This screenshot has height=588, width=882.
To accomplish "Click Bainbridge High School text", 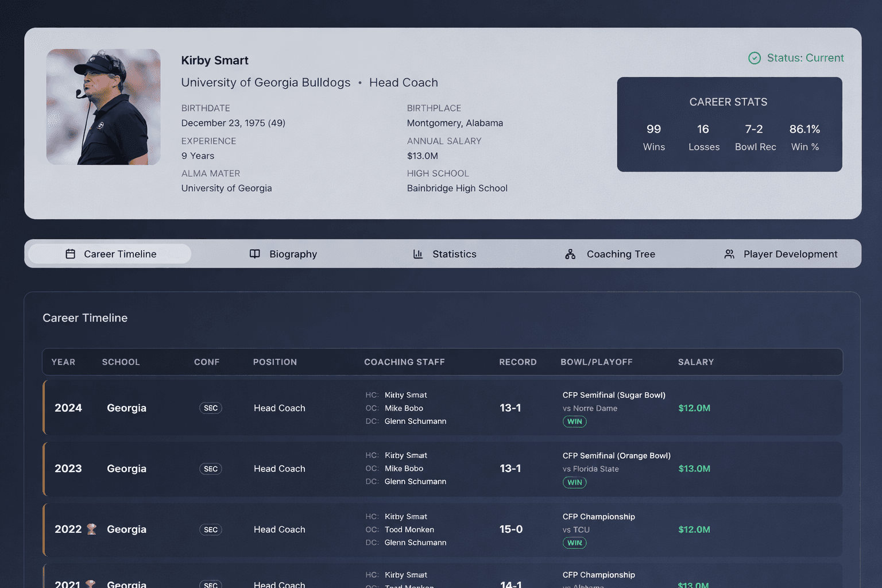I will click(x=457, y=188).
